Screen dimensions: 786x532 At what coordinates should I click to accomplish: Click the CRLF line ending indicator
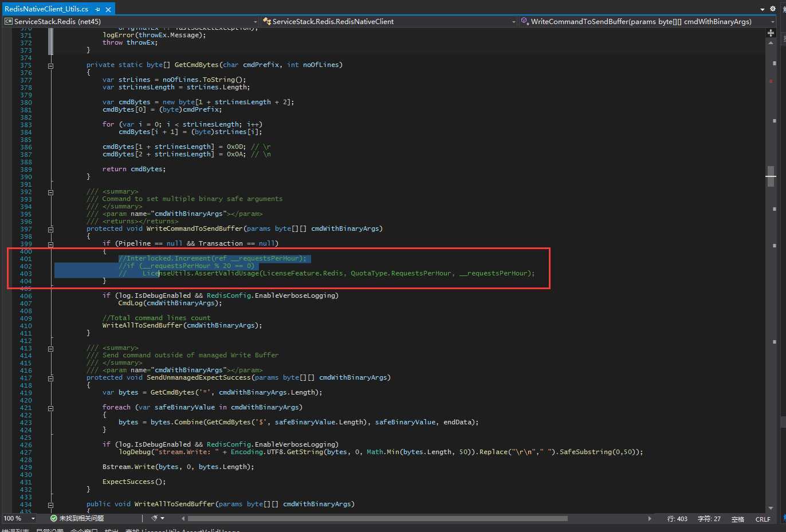pos(763,519)
